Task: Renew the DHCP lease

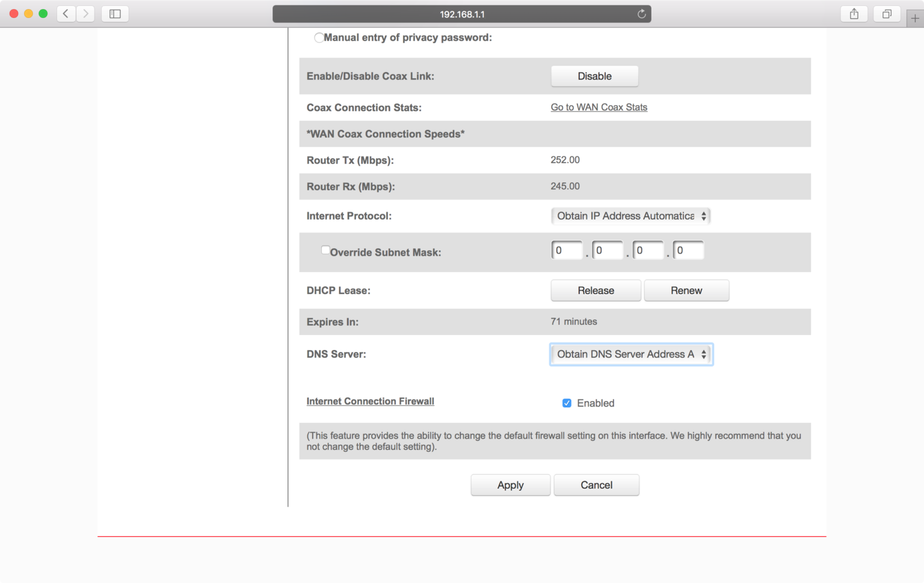Action: click(x=686, y=291)
